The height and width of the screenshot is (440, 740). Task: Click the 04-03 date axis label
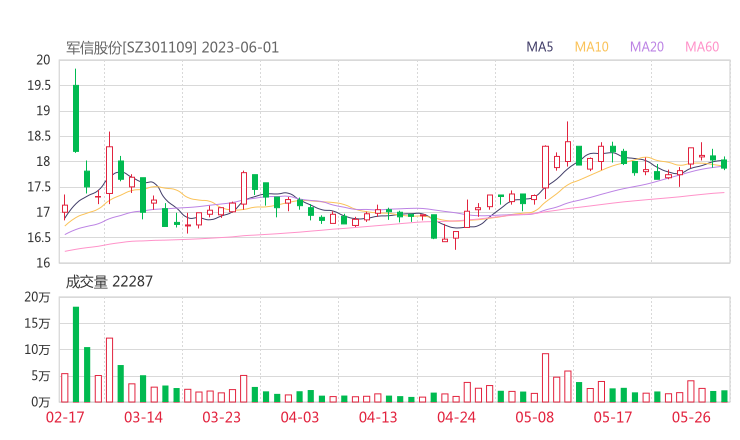tap(300, 417)
